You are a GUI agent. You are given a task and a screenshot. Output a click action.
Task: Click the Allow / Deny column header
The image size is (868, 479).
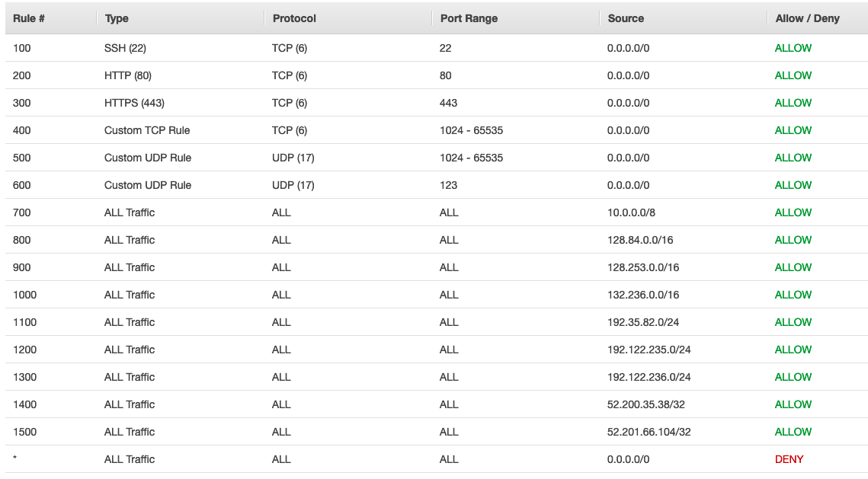(x=807, y=18)
